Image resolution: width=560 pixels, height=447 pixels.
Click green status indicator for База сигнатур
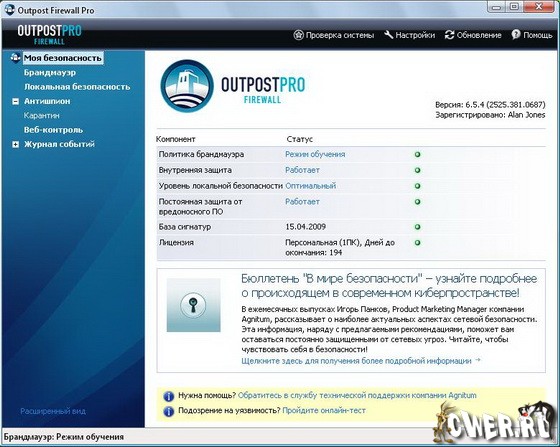click(x=417, y=227)
